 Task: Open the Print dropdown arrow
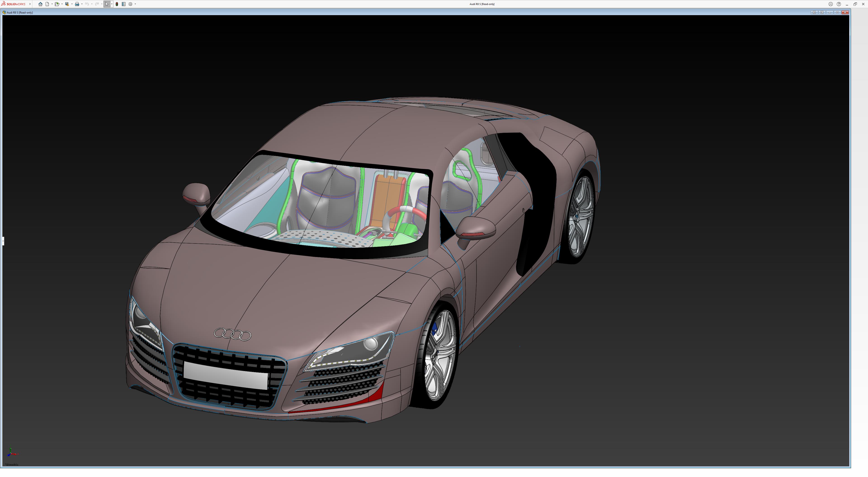click(x=82, y=4)
